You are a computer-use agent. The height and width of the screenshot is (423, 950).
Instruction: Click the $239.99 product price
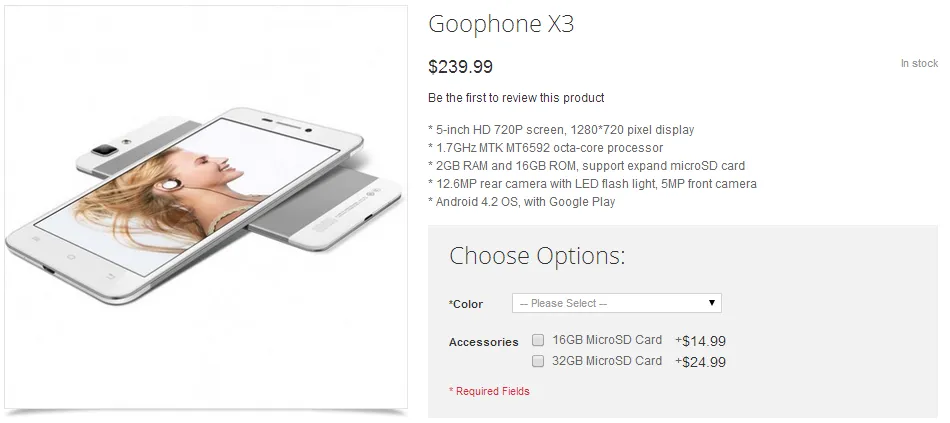click(x=460, y=67)
